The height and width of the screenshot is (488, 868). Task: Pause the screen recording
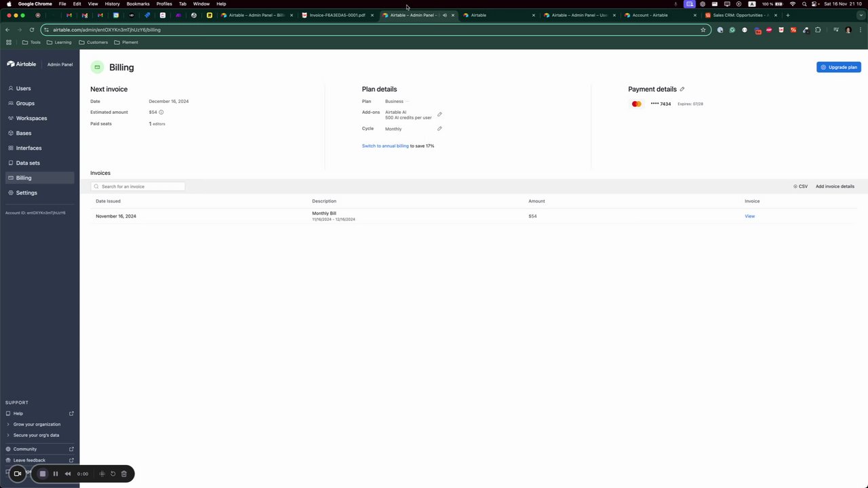click(56, 474)
